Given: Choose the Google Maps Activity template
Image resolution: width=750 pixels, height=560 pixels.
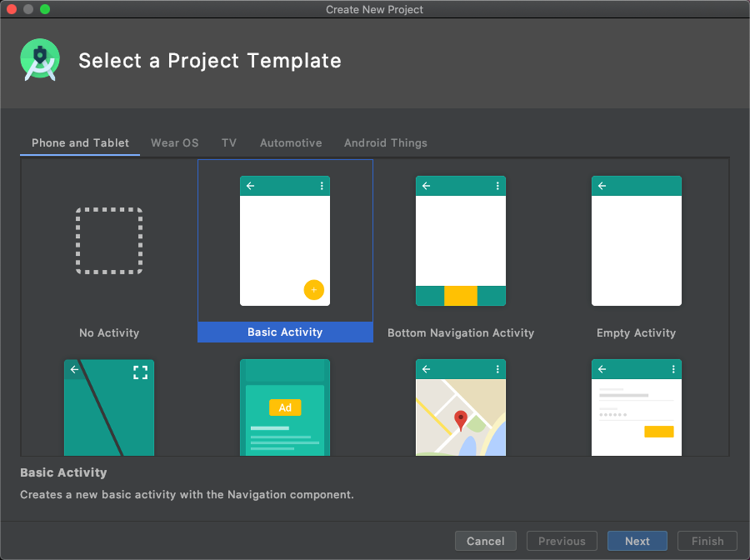Looking at the screenshot, I should 461,407.
